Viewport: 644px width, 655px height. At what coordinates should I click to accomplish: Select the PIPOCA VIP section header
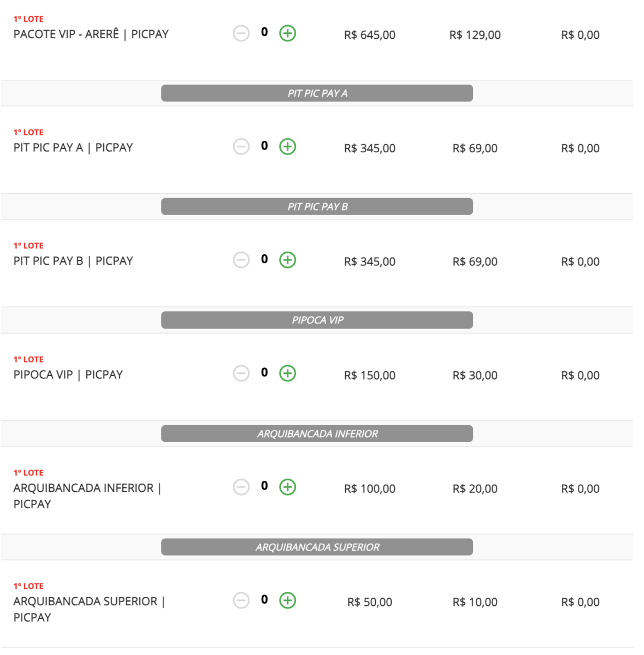click(317, 320)
